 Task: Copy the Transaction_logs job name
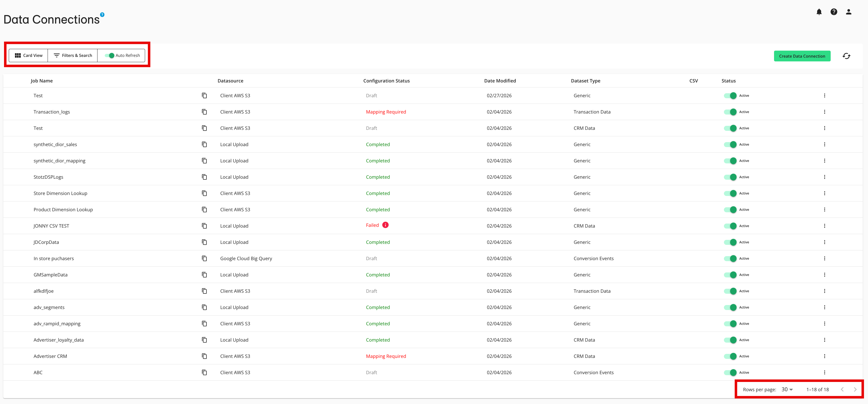[x=204, y=112]
